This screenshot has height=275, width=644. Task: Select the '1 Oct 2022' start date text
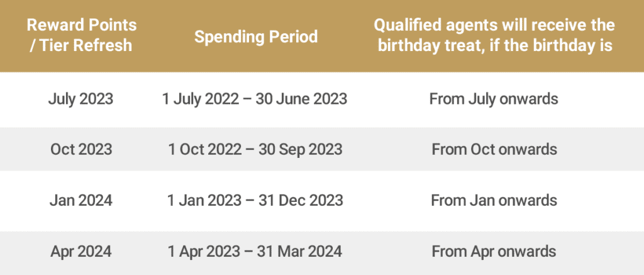204,149
